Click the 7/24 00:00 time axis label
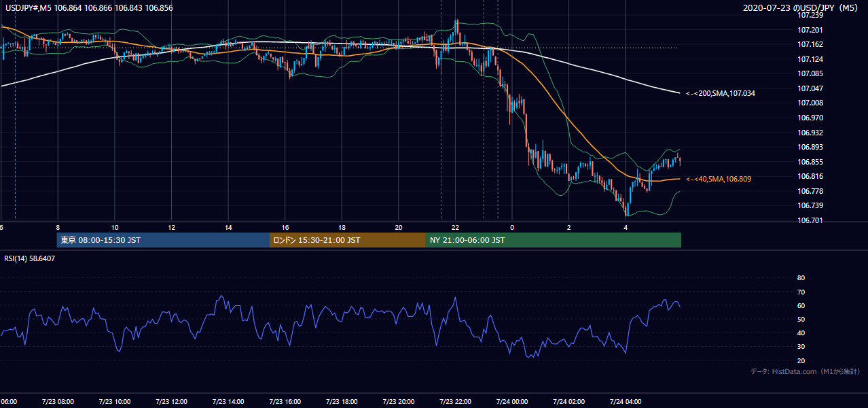The height and width of the screenshot is (408, 868). [512, 402]
